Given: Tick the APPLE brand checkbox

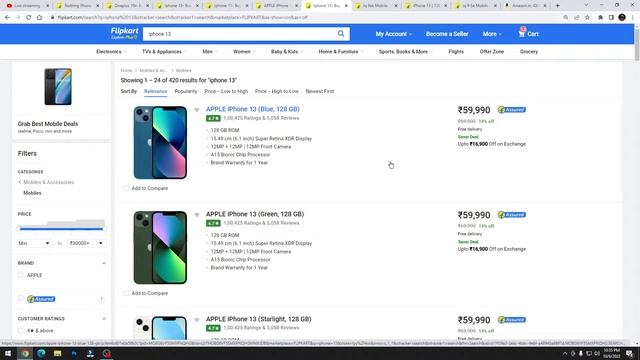Looking at the screenshot, I should point(20,275).
